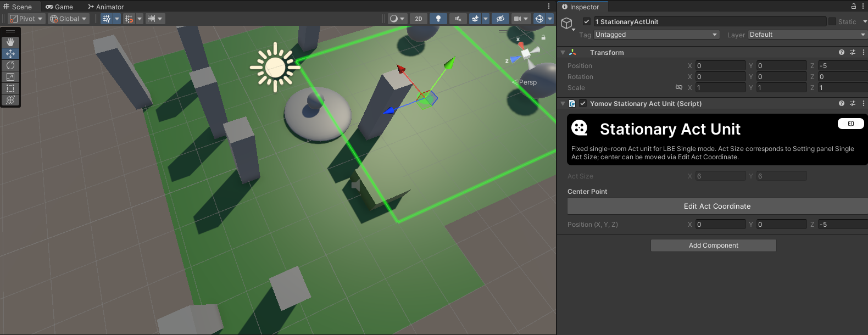The height and width of the screenshot is (335, 868).
Task: Edit Center Point Position X field
Action: click(x=721, y=224)
